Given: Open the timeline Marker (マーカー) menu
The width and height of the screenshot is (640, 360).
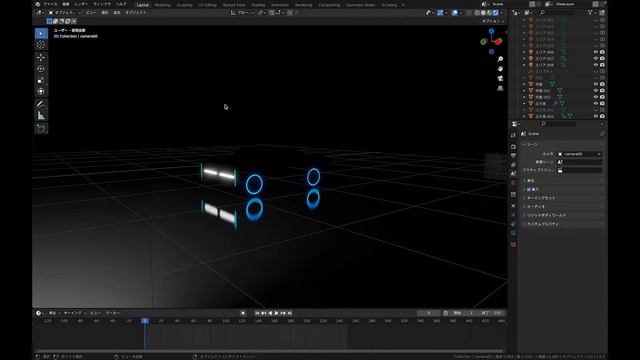Looking at the screenshot, I should [113, 313].
